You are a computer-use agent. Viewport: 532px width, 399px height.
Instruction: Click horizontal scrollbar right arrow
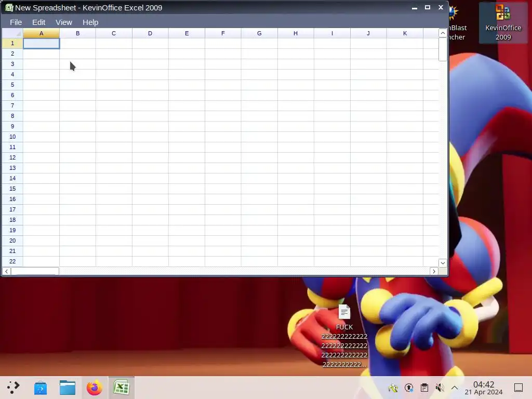[434, 271]
